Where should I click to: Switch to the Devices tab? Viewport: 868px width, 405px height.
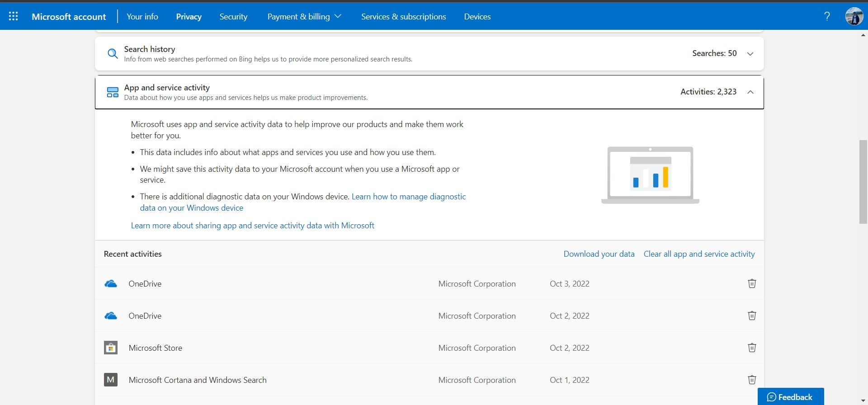477,17
